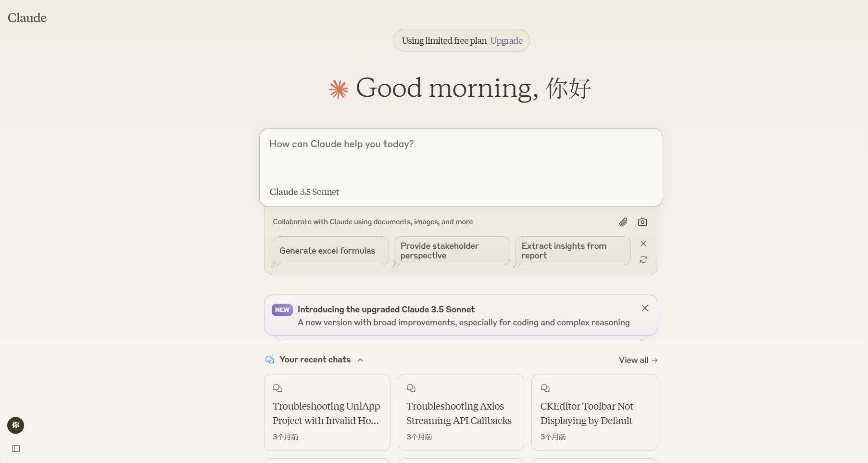Toggle the sidebar panel icon

click(x=16, y=449)
